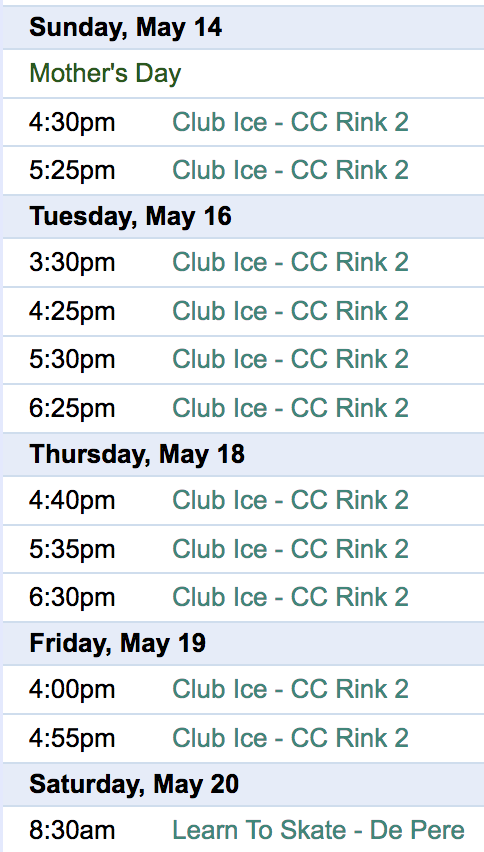Open Sunday 5:25pm Club Ice event
Screen dimensions: 484x852
(290, 170)
